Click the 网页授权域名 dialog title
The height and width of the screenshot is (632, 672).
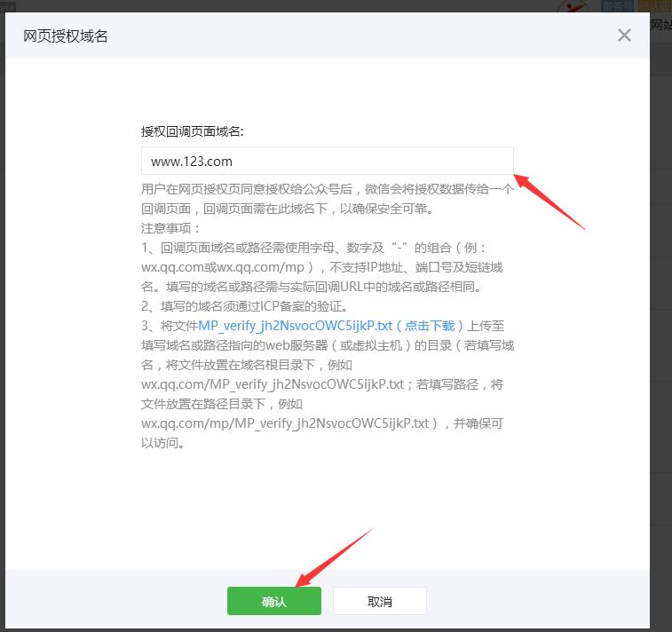pyautogui.click(x=59, y=36)
